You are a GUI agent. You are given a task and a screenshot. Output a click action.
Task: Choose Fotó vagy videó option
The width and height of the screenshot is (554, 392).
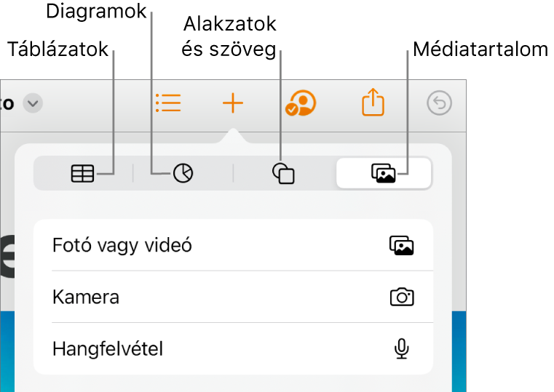click(233, 245)
